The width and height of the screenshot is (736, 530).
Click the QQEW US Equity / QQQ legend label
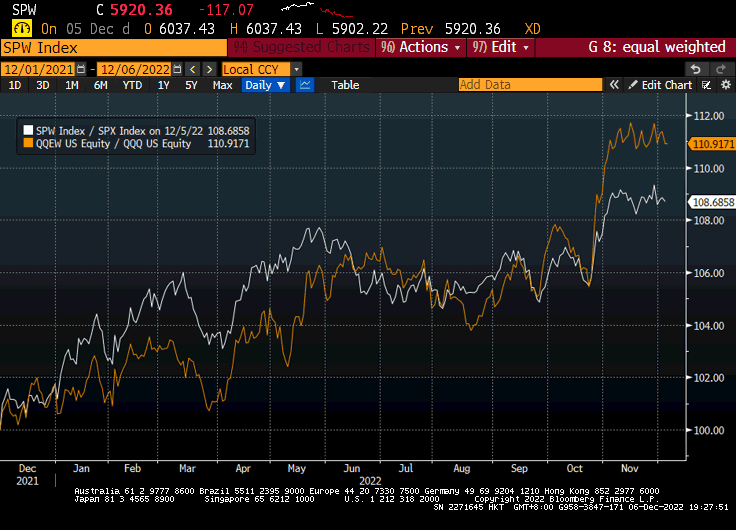114,144
